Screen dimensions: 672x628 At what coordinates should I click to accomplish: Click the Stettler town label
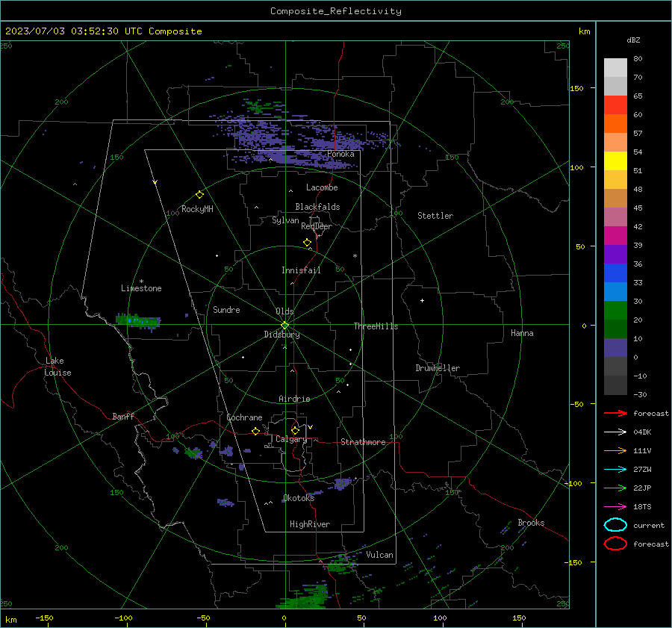[435, 216]
